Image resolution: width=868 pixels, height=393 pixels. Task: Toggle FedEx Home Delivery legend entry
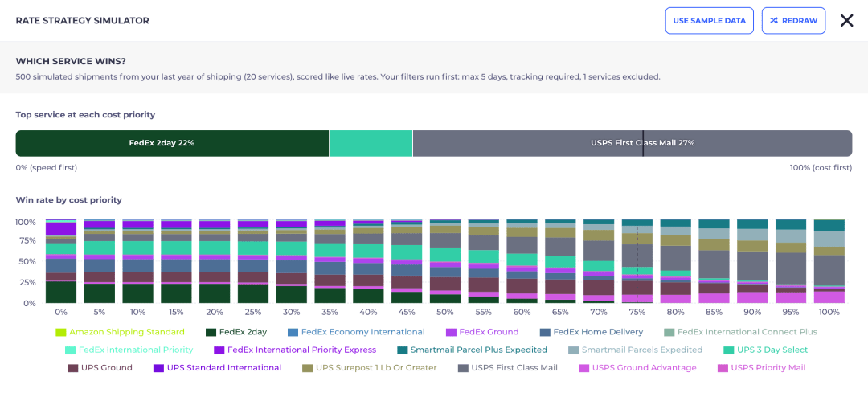tap(592, 332)
